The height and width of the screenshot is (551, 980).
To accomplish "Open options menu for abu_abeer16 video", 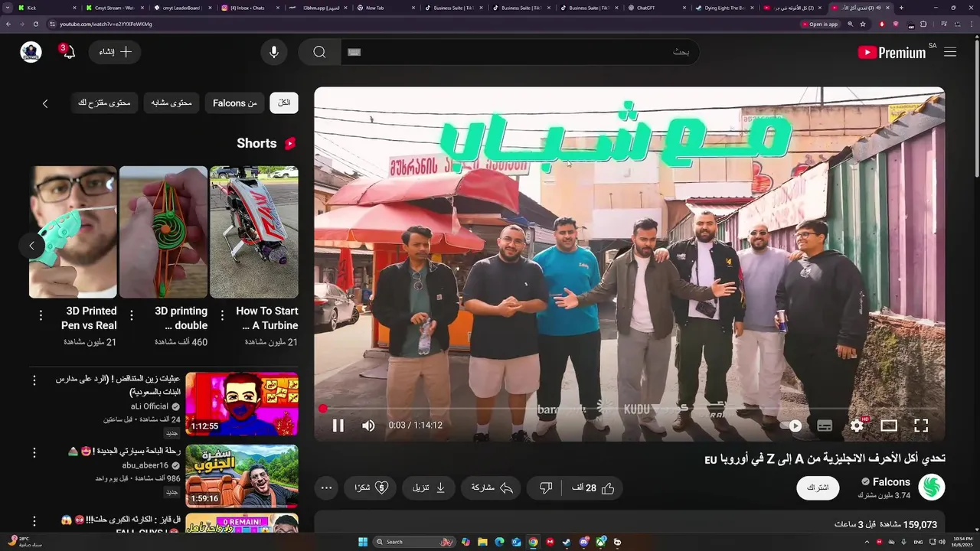I will click(34, 452).
